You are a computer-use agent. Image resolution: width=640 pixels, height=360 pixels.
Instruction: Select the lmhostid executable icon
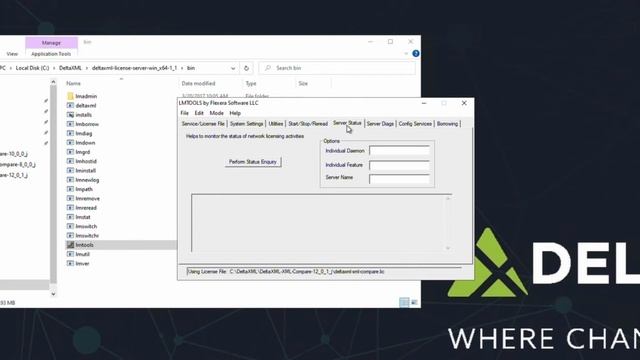click(x=70, y=161)
